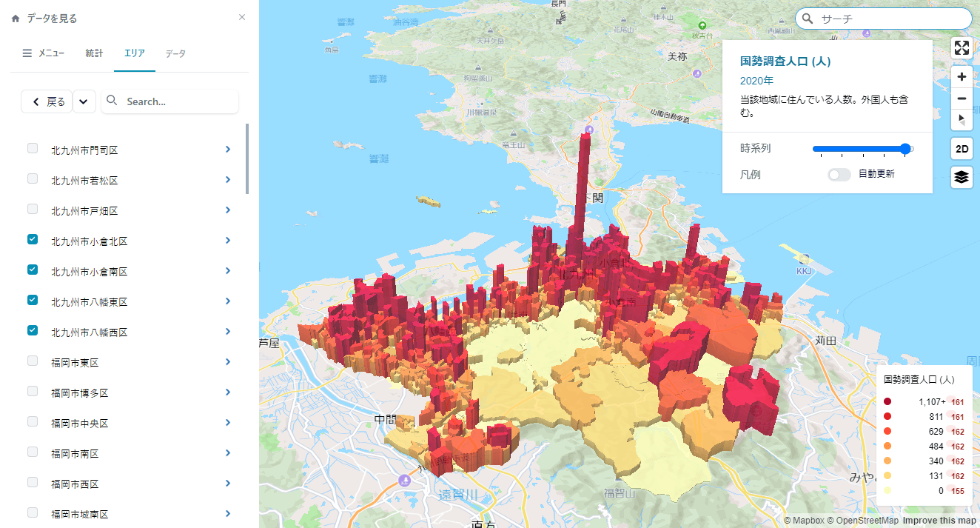980x528 pixels.
Task: Expand the 北九州市小倉南区 row chevron
Action: (228, 271)
